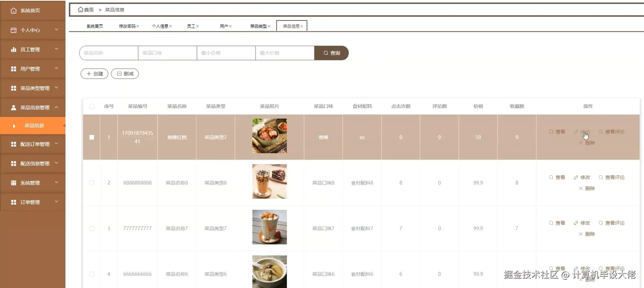
Task: Expand the 配送订单管理 menu chevron
Action: 56,143
